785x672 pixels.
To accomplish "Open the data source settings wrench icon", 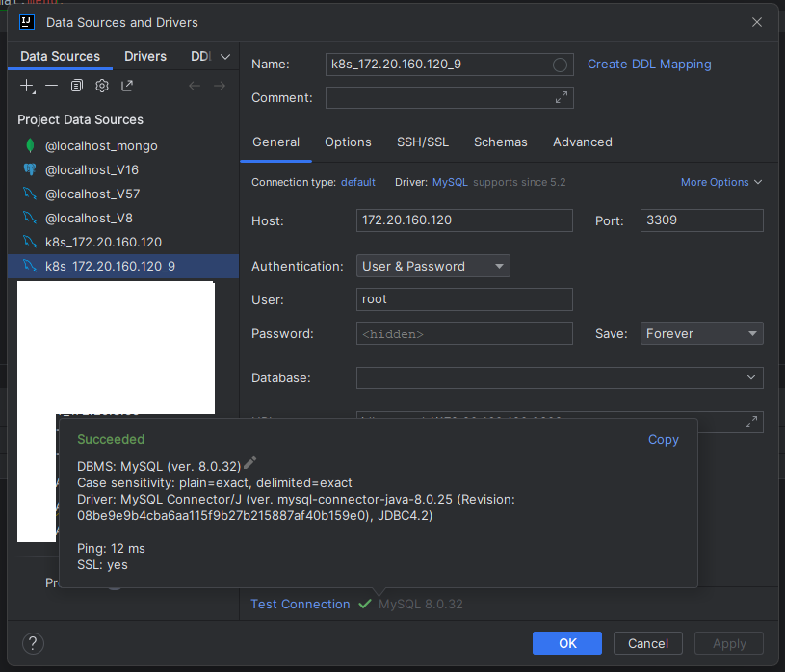I will click(x=102, y=86).
